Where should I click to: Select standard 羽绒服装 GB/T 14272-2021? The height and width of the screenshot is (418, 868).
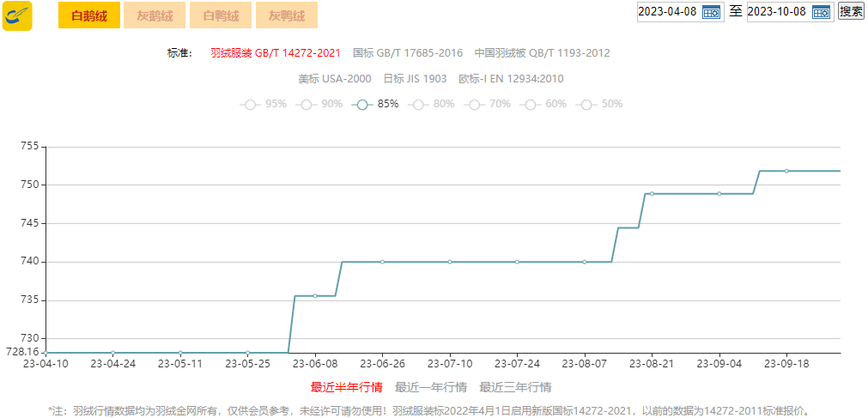275,53
